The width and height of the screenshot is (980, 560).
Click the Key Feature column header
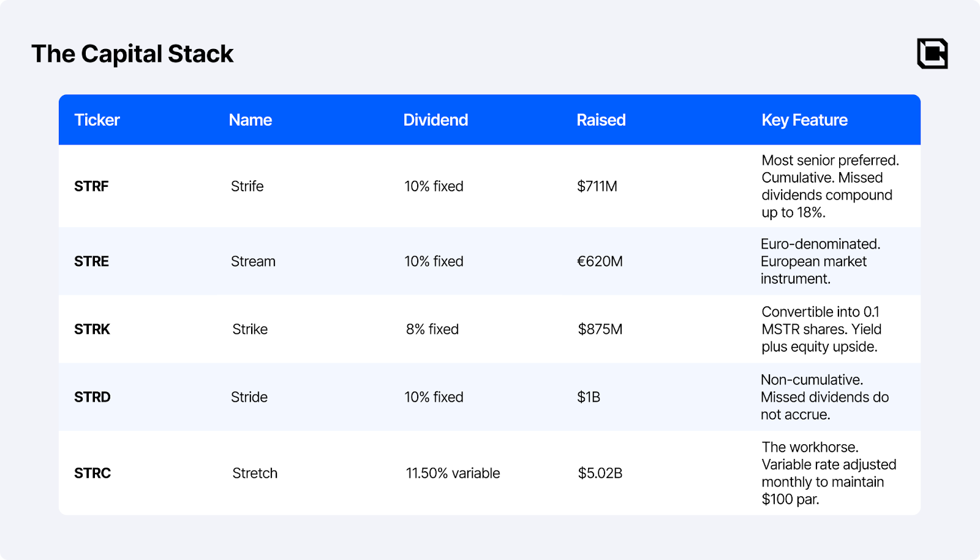[804, 120]
